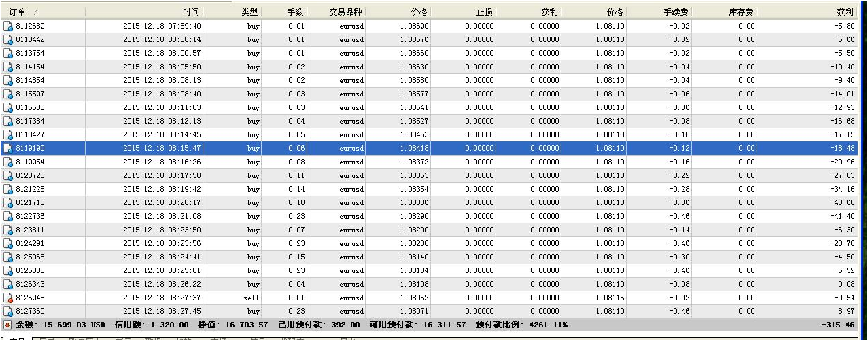Click the order icon for 8127360

point(8,311)
